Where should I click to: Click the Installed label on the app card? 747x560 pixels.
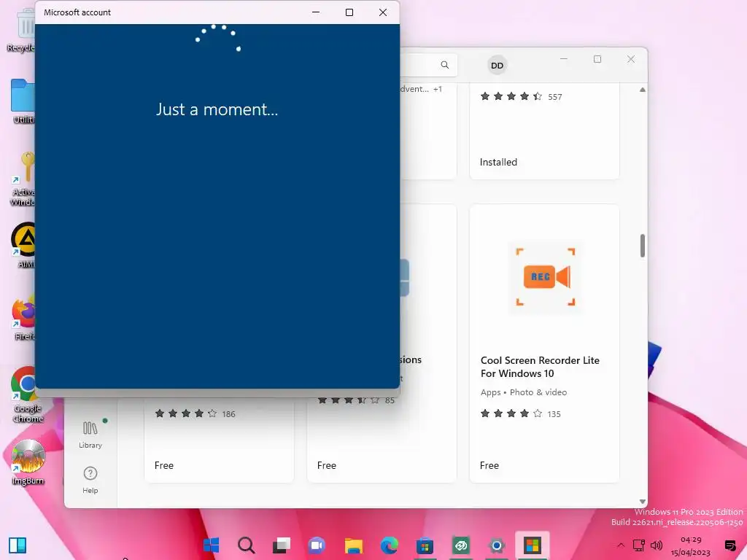point(498,162)
